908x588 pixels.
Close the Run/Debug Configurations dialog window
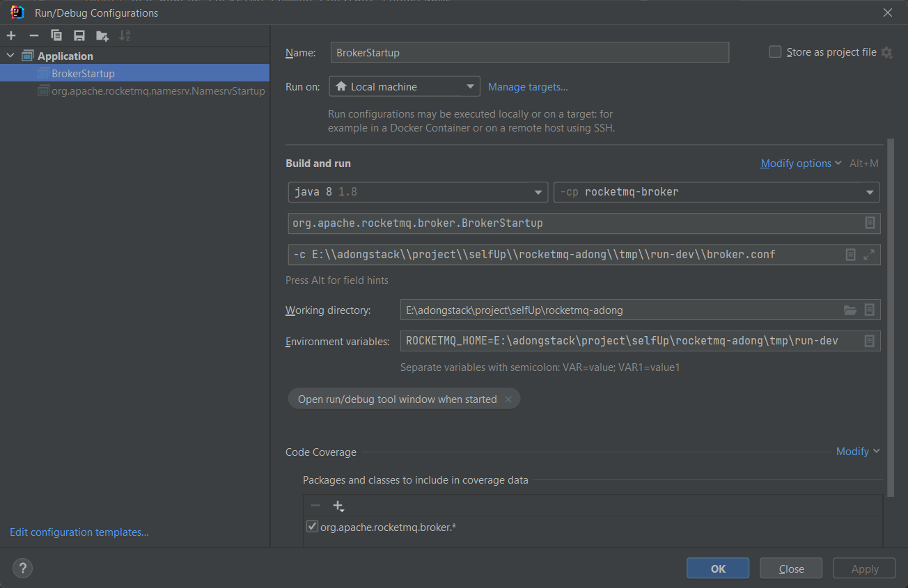(x=888, y=13)
